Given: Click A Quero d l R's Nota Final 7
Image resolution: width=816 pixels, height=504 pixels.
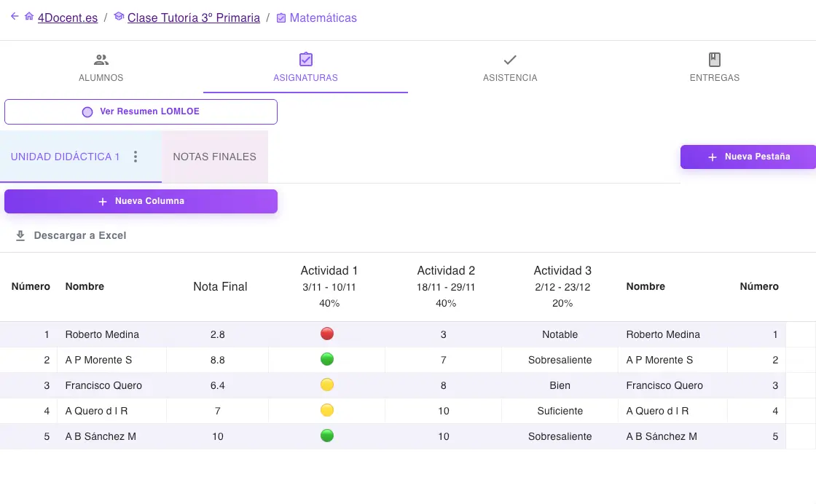Looking at the screenshot, I should [x=218, y=411].
